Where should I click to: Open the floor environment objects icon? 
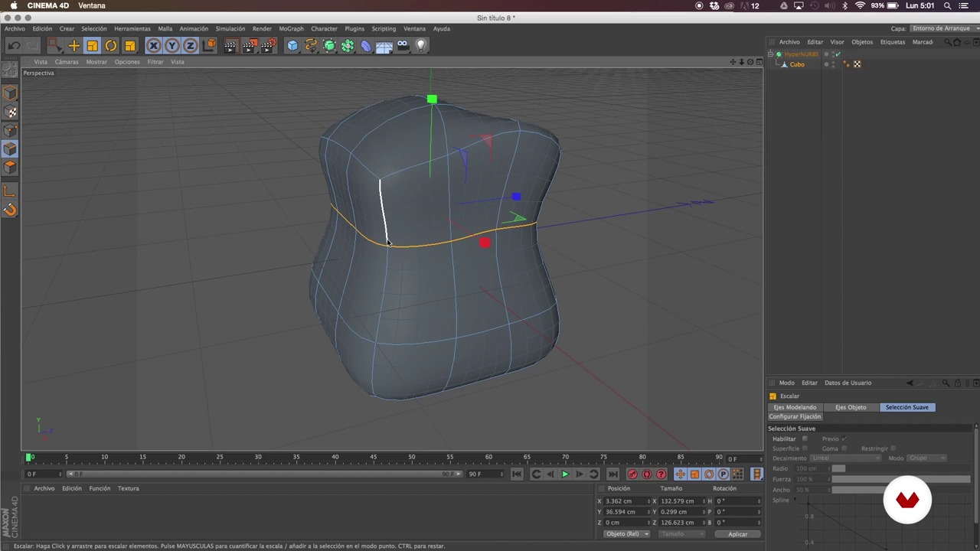point(384,46)
